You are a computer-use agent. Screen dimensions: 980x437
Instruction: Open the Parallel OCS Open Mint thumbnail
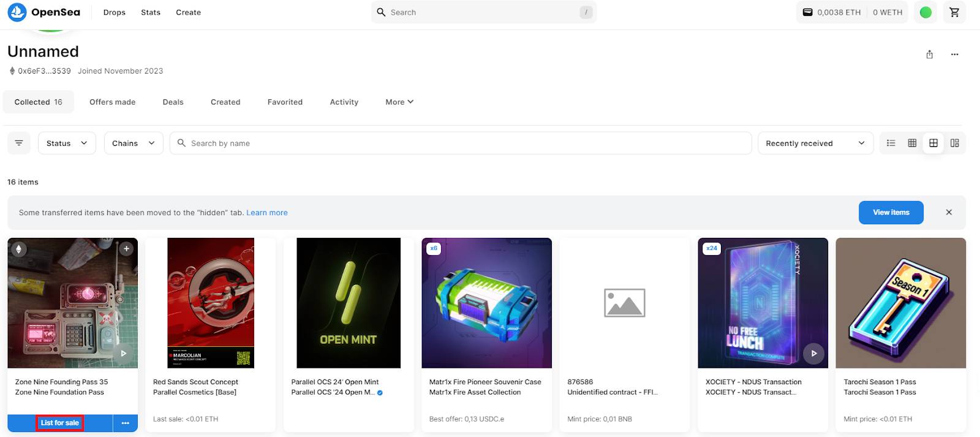(x=349, y=303)
